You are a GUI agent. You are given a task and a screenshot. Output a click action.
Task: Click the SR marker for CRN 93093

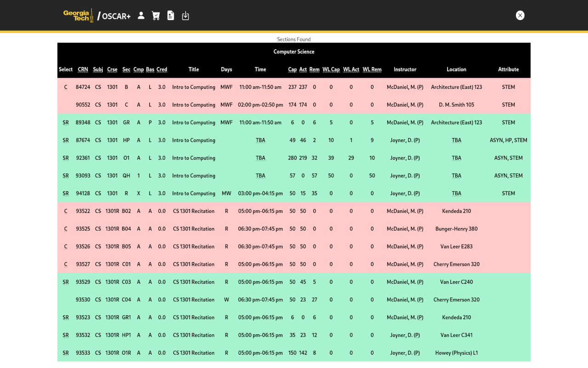click(66, 176)
